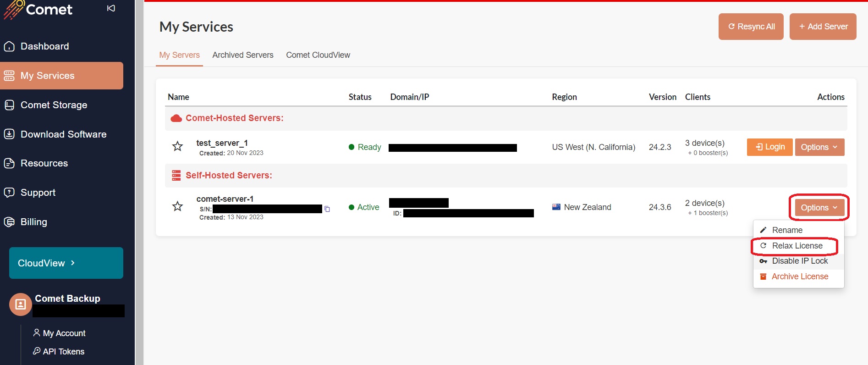This screenshot has width=868, height=365.
Task: Open Comet Storage in the sidebar
Action: (61, 105)
